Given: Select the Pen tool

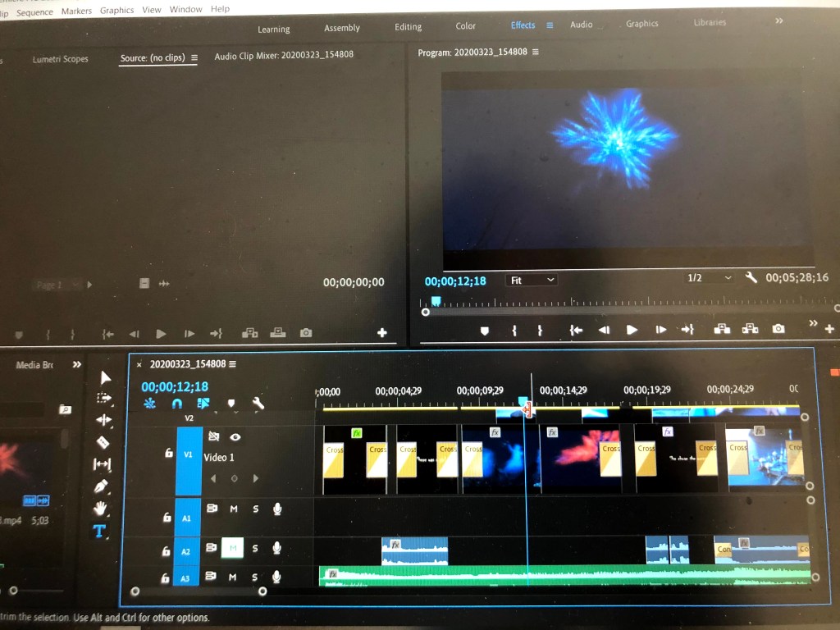Looking at the screenshot, I should click(102, 486).
